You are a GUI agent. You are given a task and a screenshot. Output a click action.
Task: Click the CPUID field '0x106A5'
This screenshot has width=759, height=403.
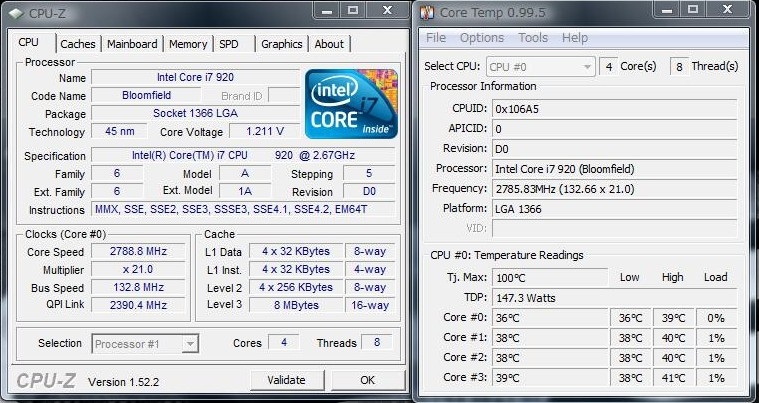615,109
